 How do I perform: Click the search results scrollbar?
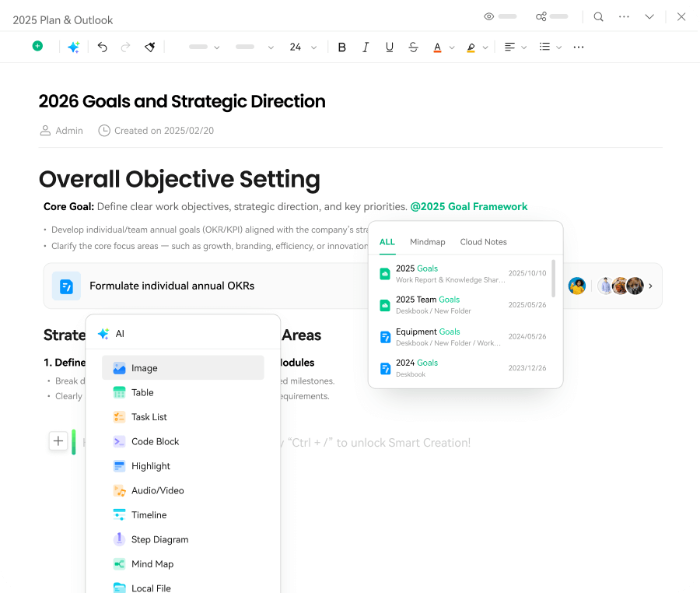pos(554,279)
